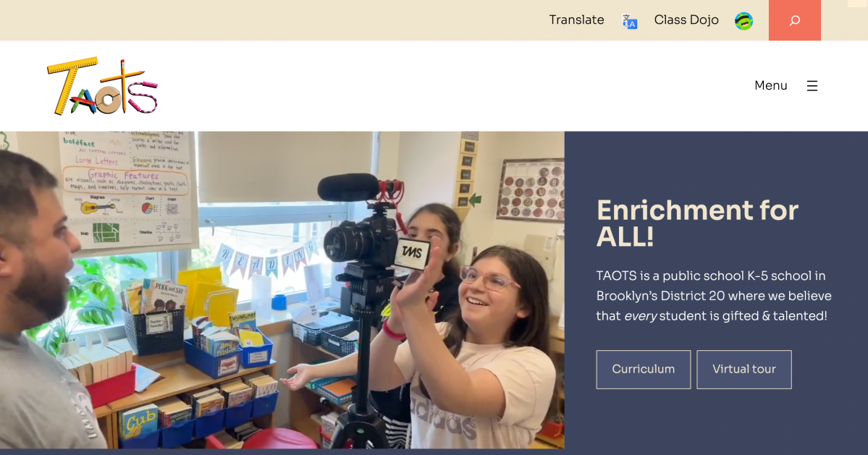Click the TMS card held by the student
The height and width of the screenshot is (455, 868).
[x=411, y=254]
